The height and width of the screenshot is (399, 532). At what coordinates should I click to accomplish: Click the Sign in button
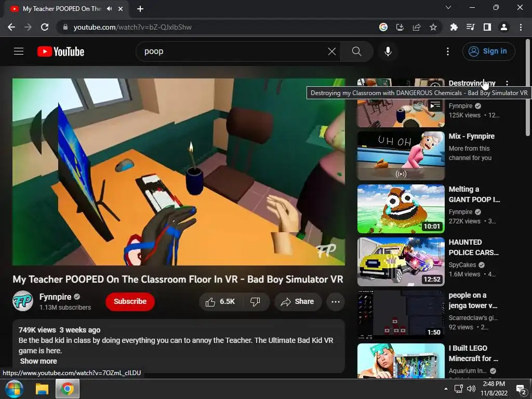pyautogui.click(x=488, y=51)
